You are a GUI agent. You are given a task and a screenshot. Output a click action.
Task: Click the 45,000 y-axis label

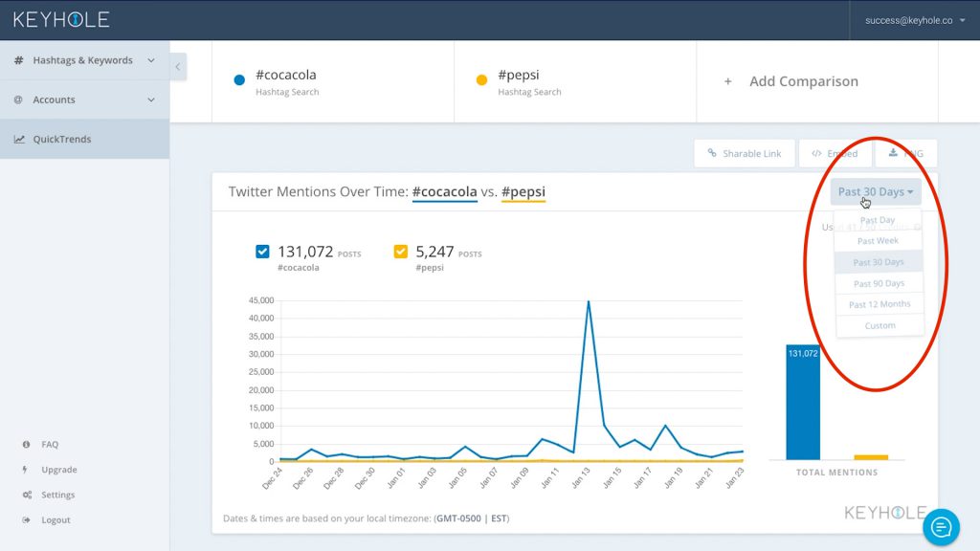261,300
